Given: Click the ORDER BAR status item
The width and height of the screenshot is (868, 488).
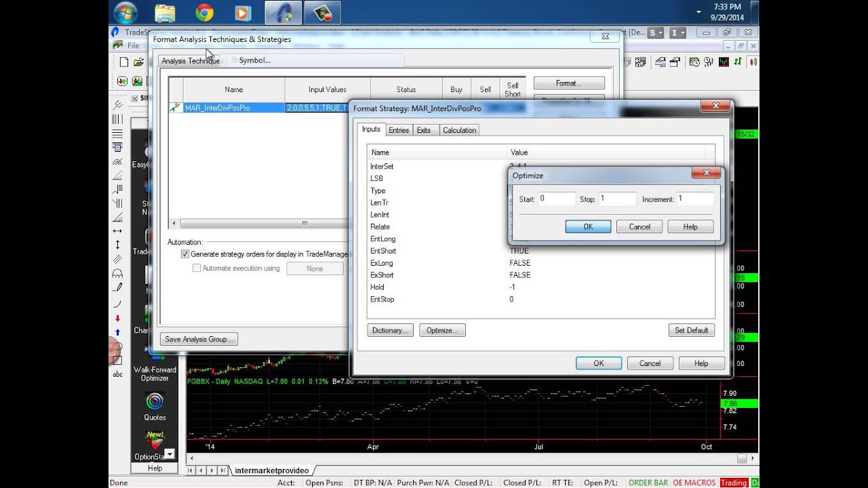Looking at the screenshot, I should click(x=648, y=483).
